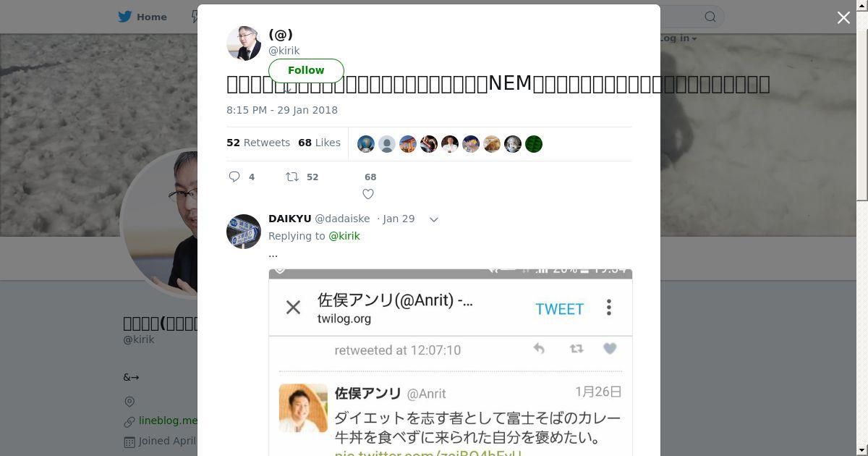
Task: Like the tweet with heart icon
Action: 368,194
